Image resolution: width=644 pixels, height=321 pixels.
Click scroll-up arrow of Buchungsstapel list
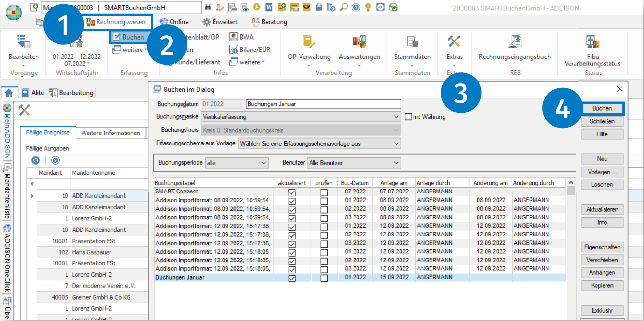[x=571, y=182]
